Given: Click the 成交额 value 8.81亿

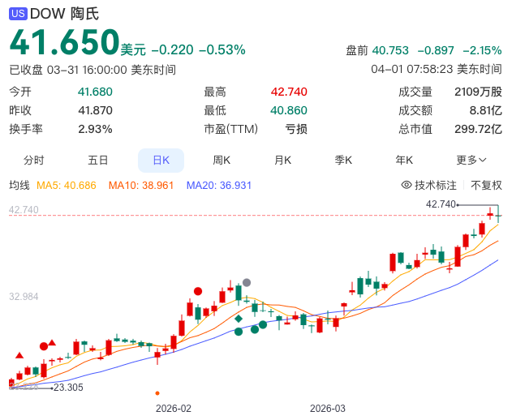Looking at the screenshot, I should coord(485,110).
